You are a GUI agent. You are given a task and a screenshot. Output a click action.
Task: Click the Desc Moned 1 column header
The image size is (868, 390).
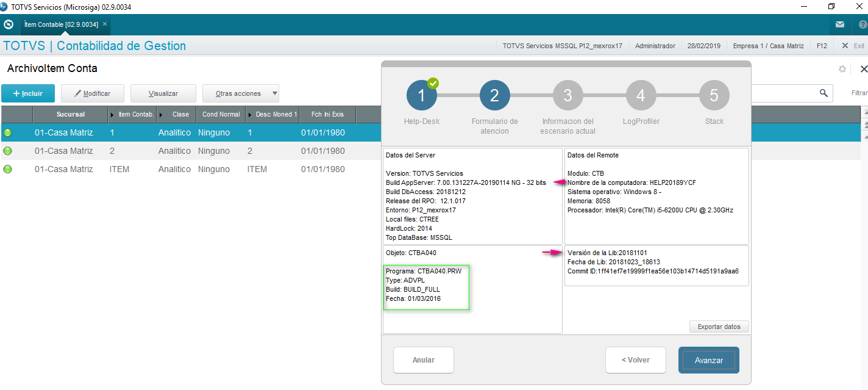click(x=272, y=114)
